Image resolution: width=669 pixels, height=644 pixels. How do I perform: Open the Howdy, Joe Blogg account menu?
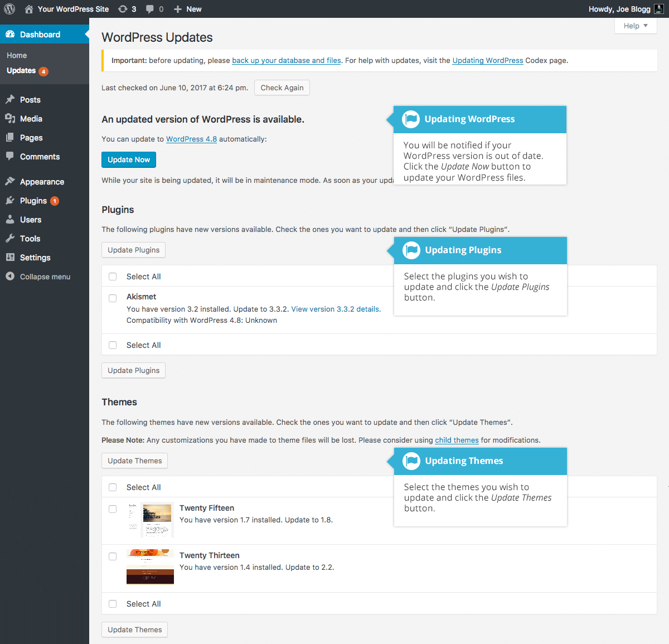coord(626,9)
